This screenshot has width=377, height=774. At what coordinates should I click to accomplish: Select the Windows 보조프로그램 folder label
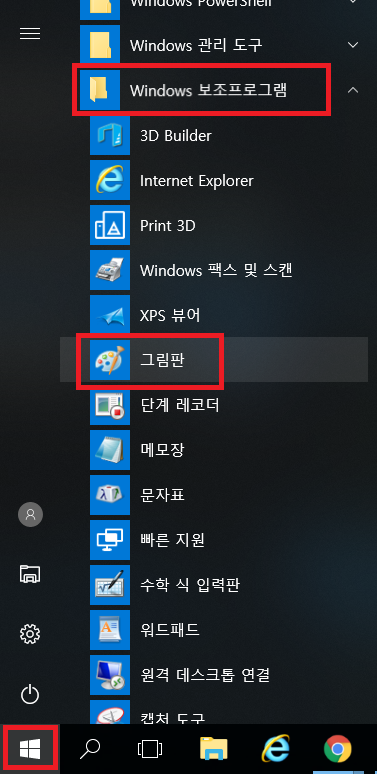coord(208,90)
